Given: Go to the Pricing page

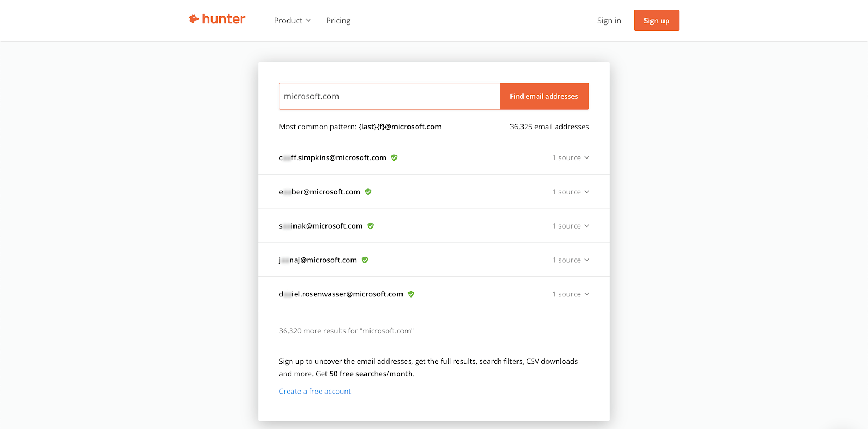Looking at the screenshot, I should [x=339, y=21].
